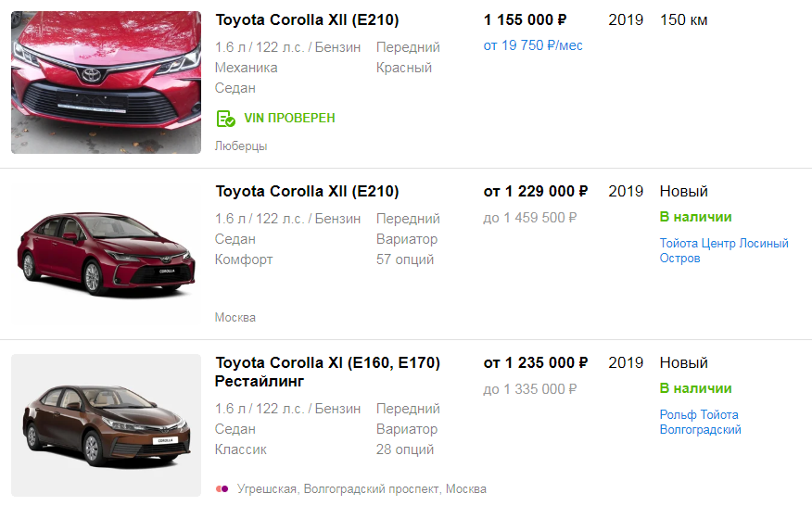Click the 57 опций text

405,259
